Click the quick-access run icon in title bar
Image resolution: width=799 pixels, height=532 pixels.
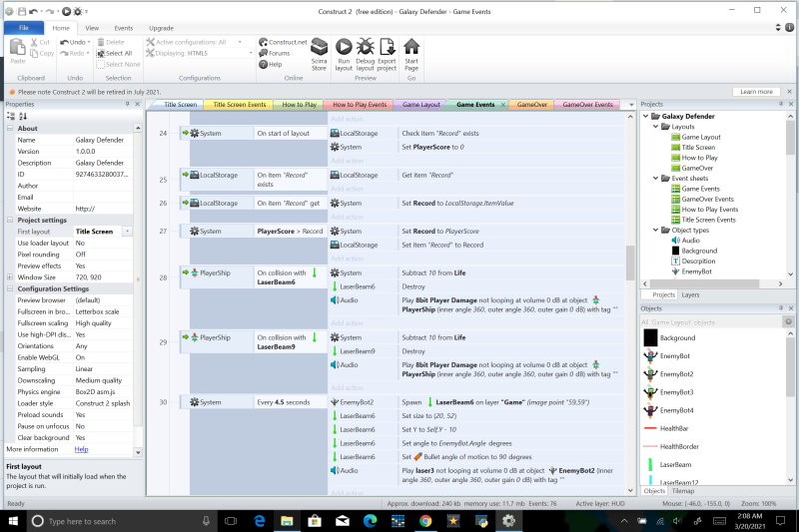coord(66,11)
